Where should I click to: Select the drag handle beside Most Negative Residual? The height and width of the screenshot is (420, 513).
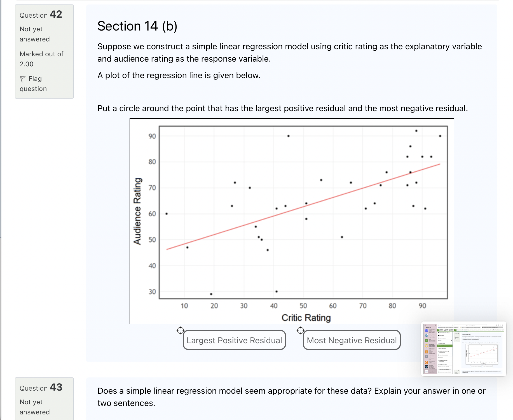coord(301,330)
